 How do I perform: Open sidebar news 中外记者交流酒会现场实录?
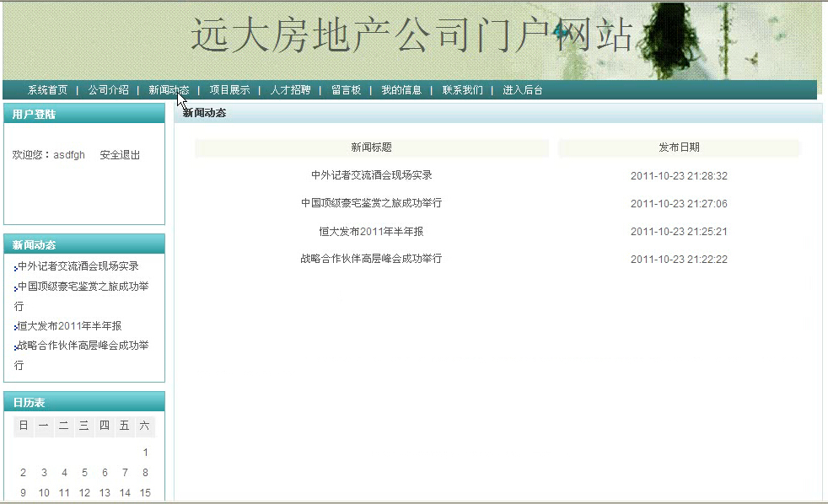coord(78,266)
